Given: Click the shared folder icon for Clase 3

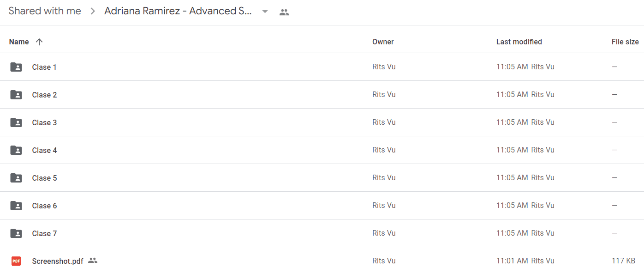Looking at the screenshot, I should pos(16,122).
